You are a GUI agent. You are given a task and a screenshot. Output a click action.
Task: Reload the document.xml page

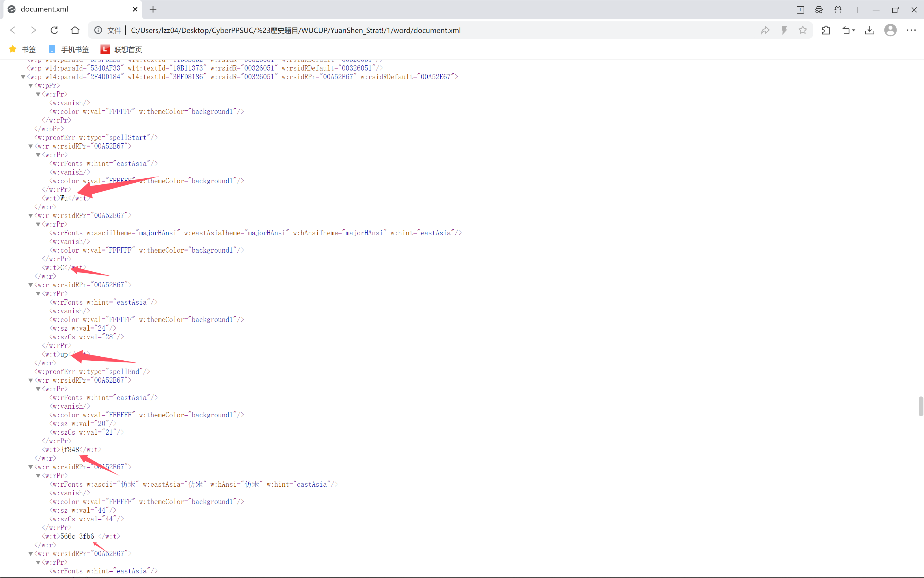(x=54, y=30)
